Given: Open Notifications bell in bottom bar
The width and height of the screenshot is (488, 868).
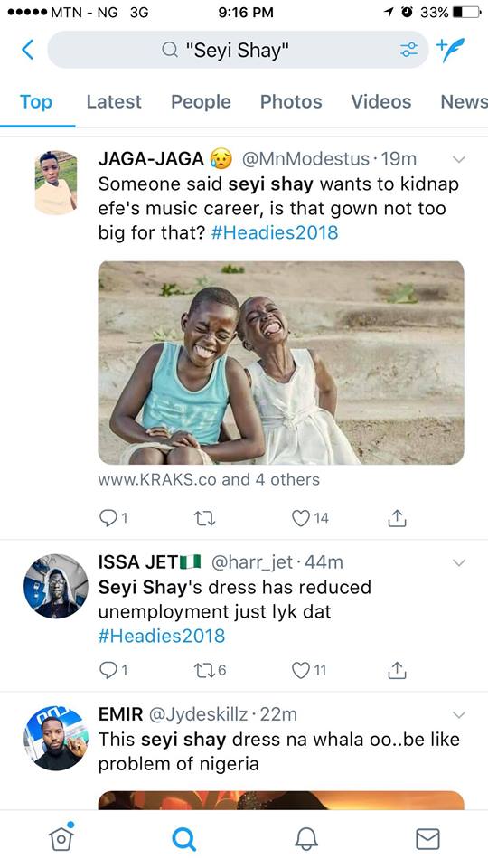Looking at the screenshot, I should click(x=306, y=839).
